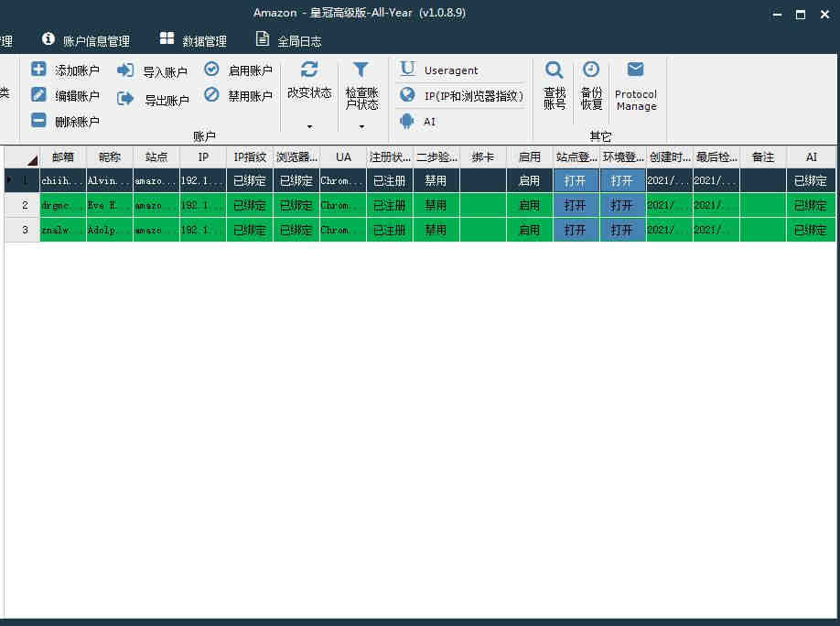840x626 pixels.
Task: Click the Disable Account (禁用账户) ban icon
Action: 211,94
